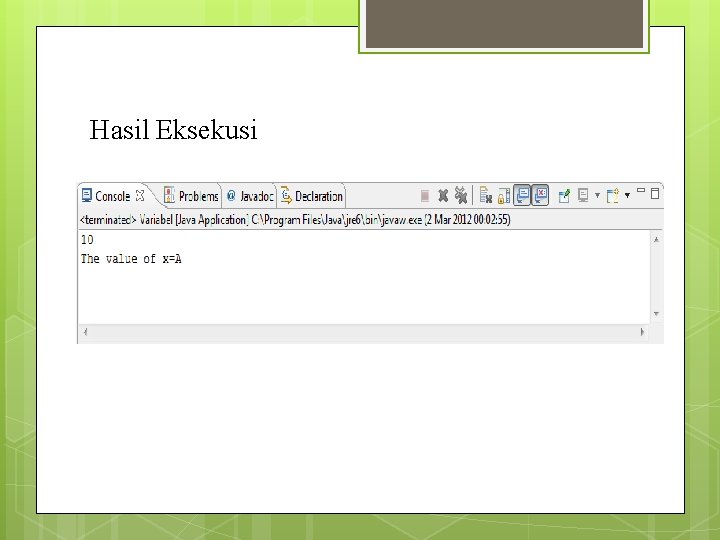Click the Open Console icon
The height and width of the screenshot is (540, 720).
(613, 196)
